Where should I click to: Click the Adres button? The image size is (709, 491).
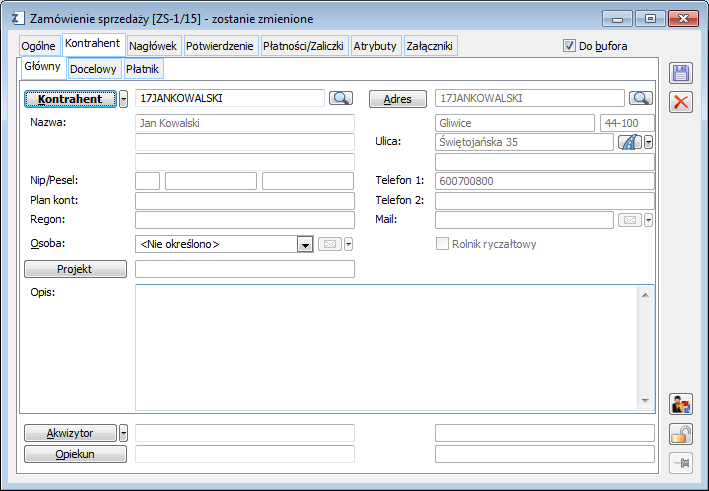click(397, 99)
